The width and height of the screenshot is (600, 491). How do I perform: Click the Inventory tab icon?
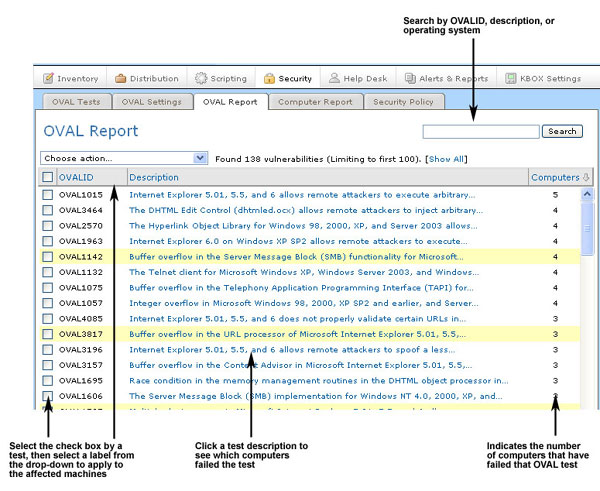click(49, 78)
